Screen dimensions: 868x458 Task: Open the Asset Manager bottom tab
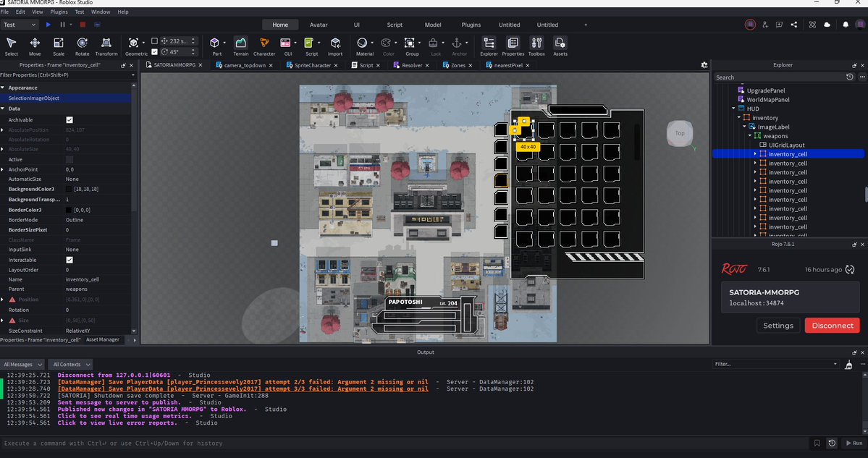click(x=102, y=339)
